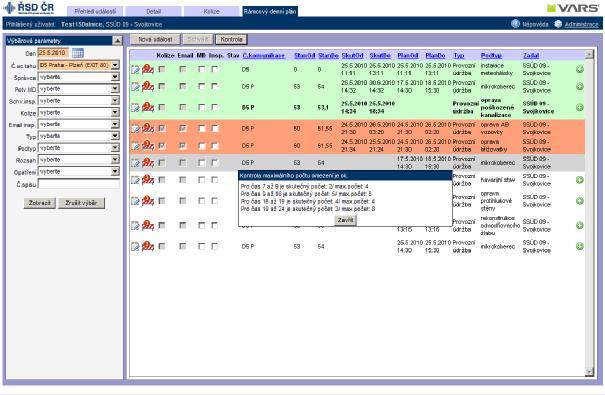Click the Zrušit výběr button
The height and width of the screenshot is (395, 605).
coord(81,203)
